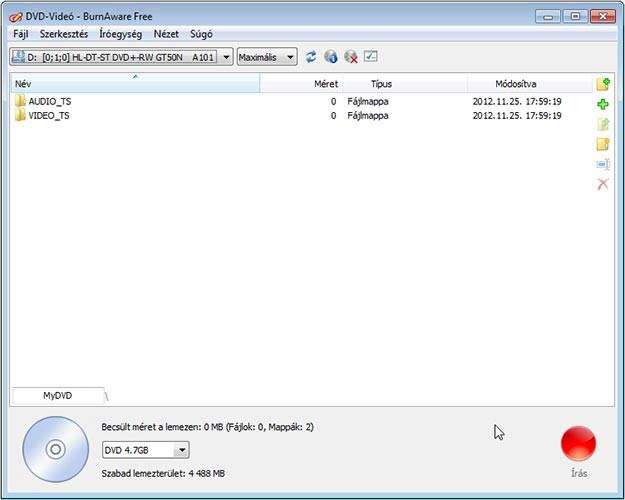Screen dimensions: 625x500
Task: Click the erase disc icon
Action: [351, 57]
